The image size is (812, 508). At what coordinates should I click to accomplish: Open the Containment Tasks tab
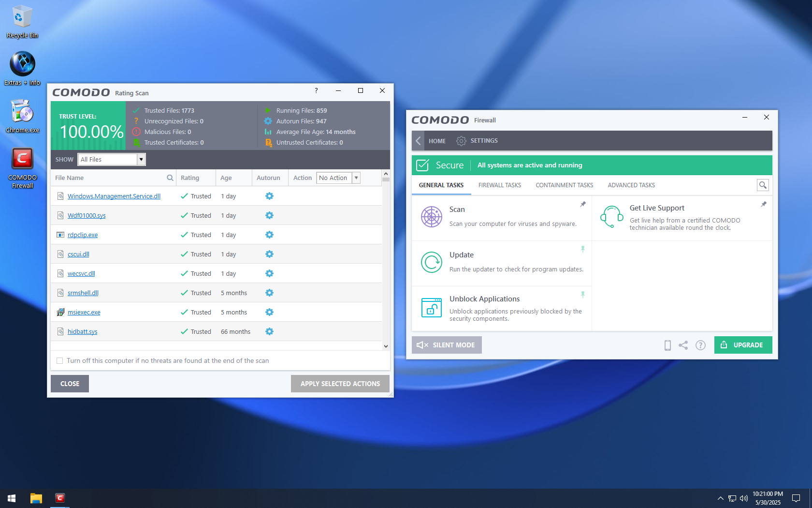click(564, 185)
